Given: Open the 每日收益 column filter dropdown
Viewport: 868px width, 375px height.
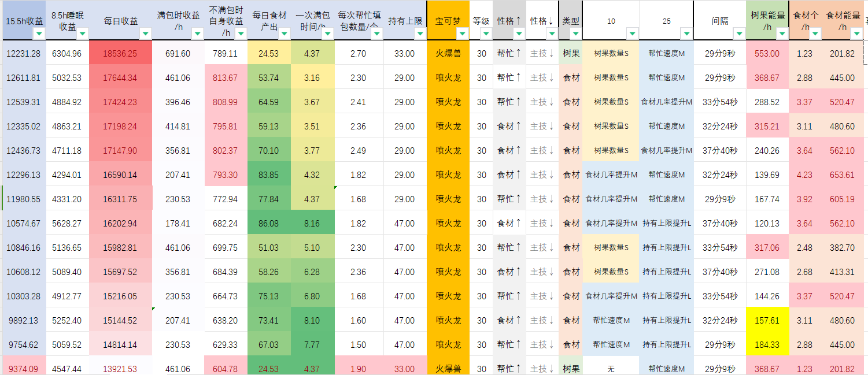Looking at the screenshot, I should [x=145, y=34].
